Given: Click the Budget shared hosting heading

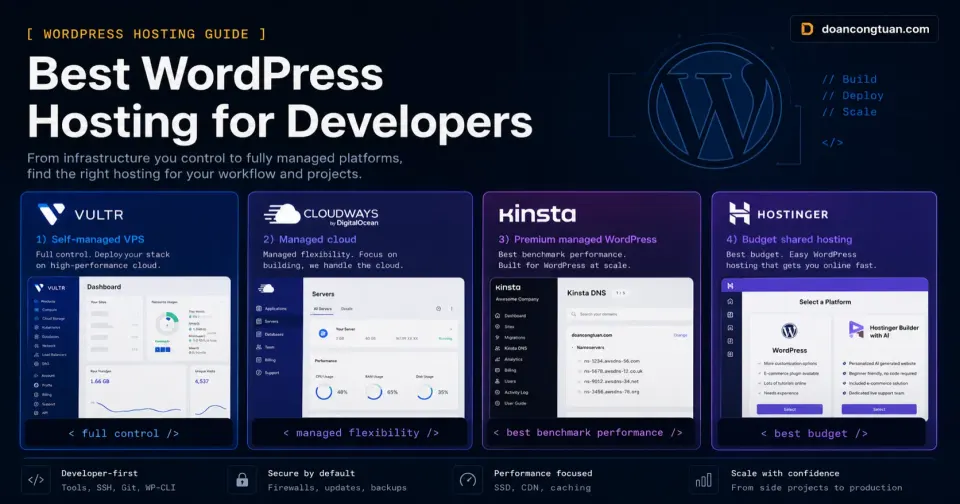Looking at the screenshot, I should tap(789, 239).
